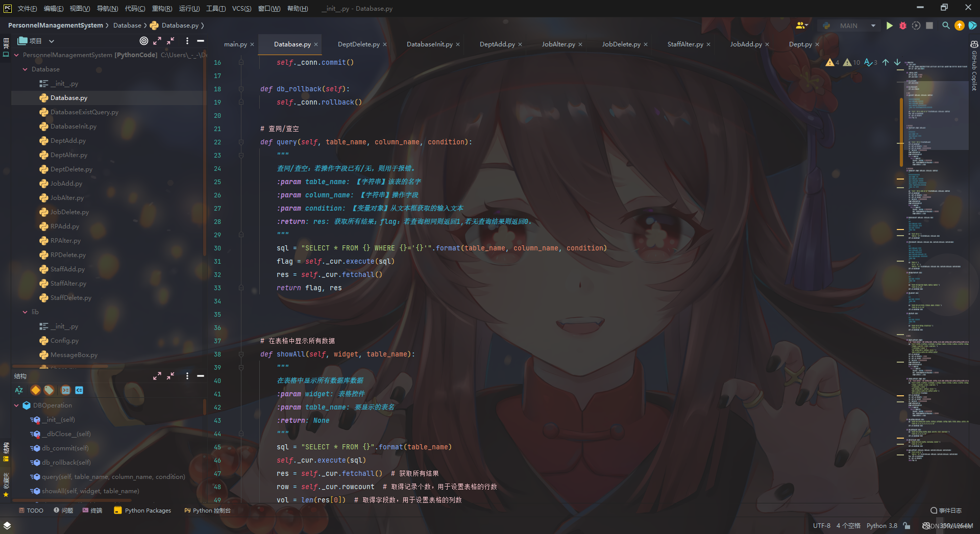Viewport: 980px width, 534px height.
Task: Click the orange update arrow icon
Action: point(960,26)
